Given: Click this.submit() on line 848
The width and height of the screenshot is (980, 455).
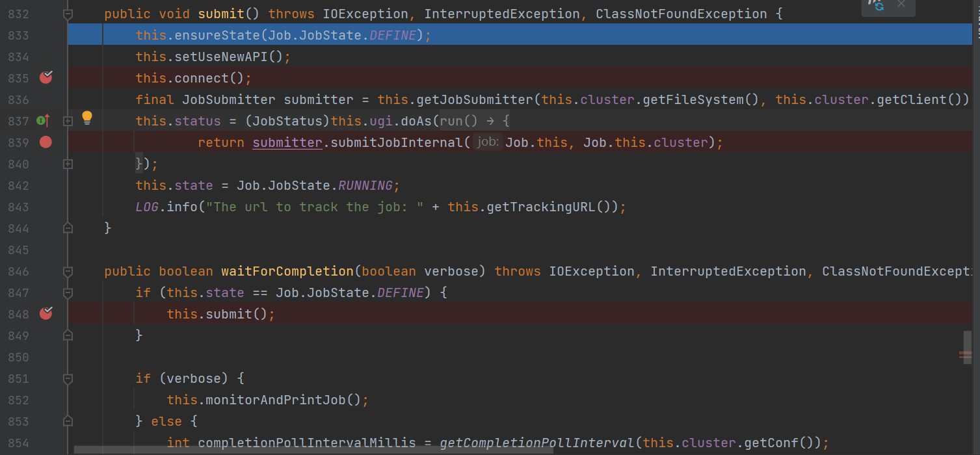Looking at the screenshot, I should [217, 314].
